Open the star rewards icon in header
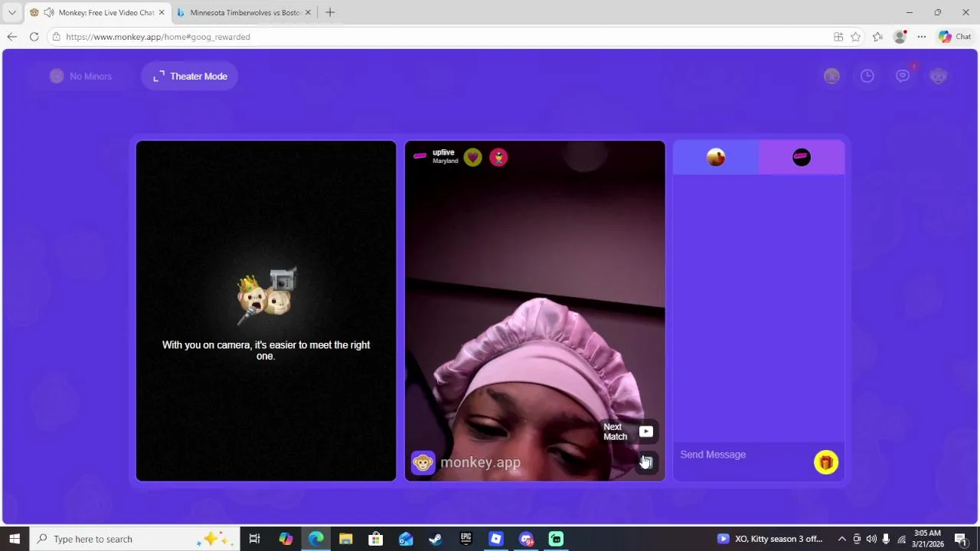The width and height of the screenshot is (980, 551). tap(831, 76)
